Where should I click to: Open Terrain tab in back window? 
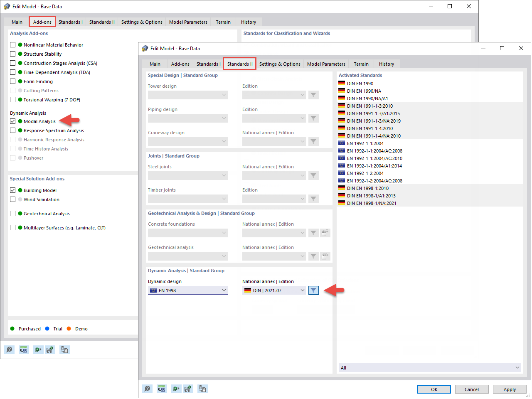223,22
